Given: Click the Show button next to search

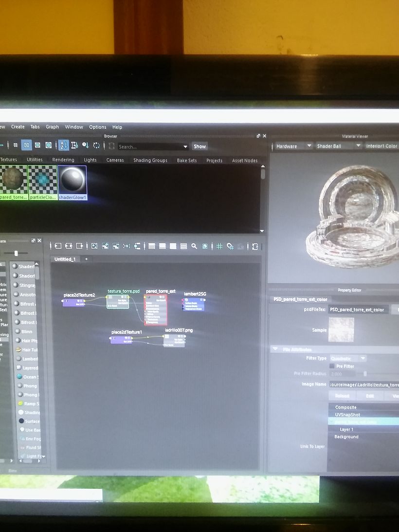Looking at the screenshot, I should coord(199,147).
